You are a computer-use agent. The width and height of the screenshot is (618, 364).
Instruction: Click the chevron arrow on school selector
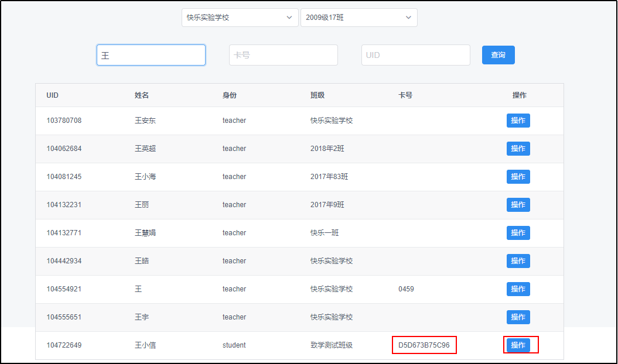point(289,18)
